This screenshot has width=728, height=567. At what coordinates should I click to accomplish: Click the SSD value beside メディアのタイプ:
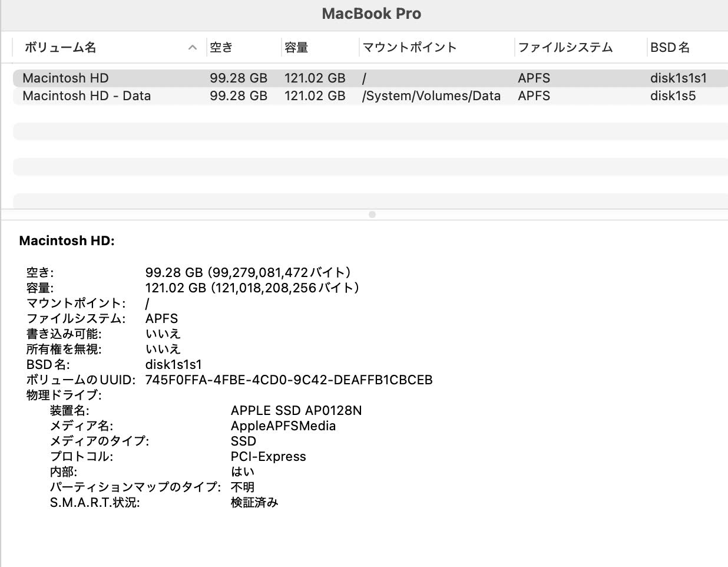point(243,441)
